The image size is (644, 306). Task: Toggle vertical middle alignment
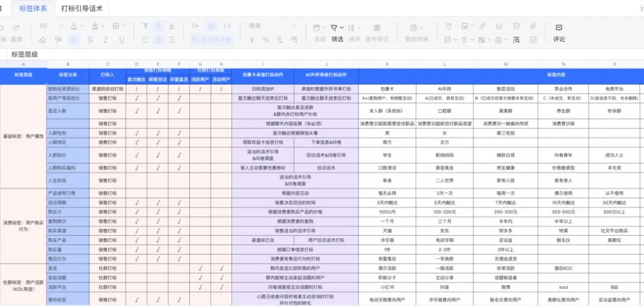[x=159, y=26]
